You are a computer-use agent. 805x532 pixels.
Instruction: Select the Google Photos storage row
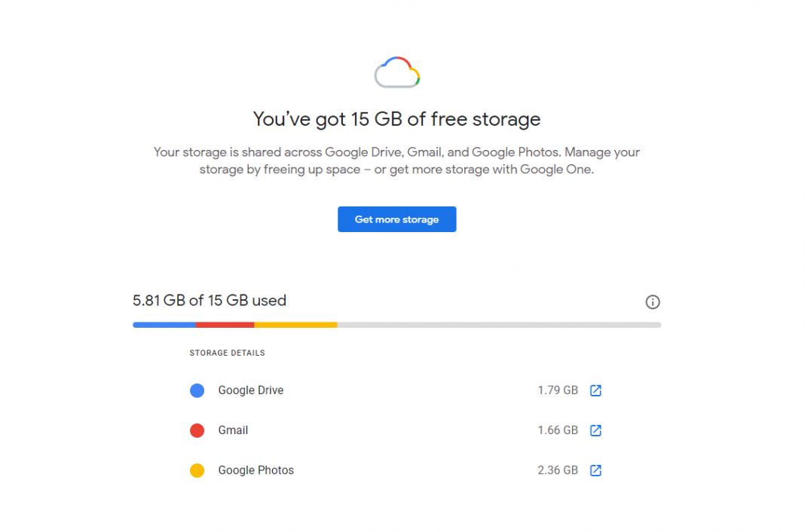click(256, 470)
